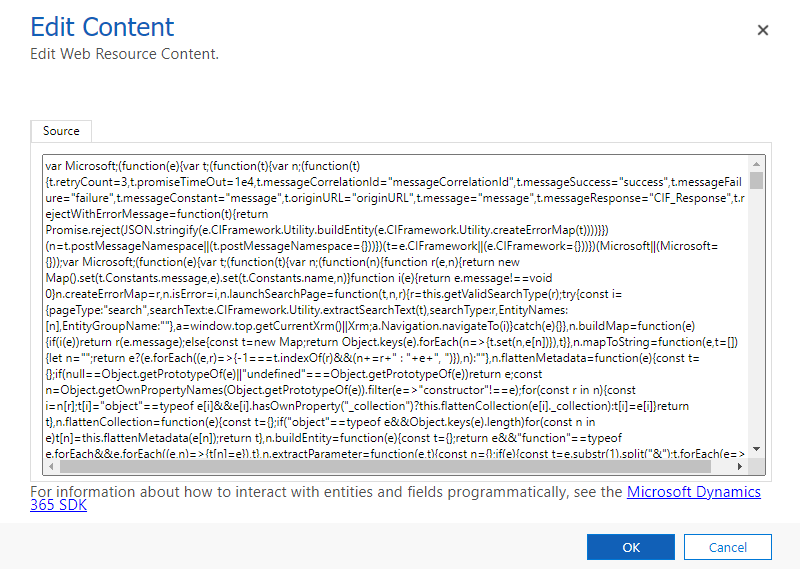Click the line starting 'n=Object.getOwnPropertyNames'

click(x=340, y=390)
